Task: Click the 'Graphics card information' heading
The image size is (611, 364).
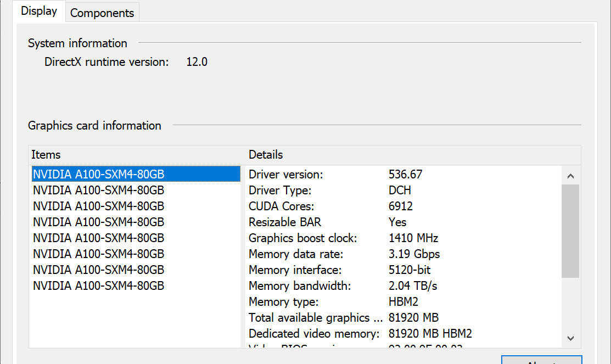Action: (x=94, y=126)
